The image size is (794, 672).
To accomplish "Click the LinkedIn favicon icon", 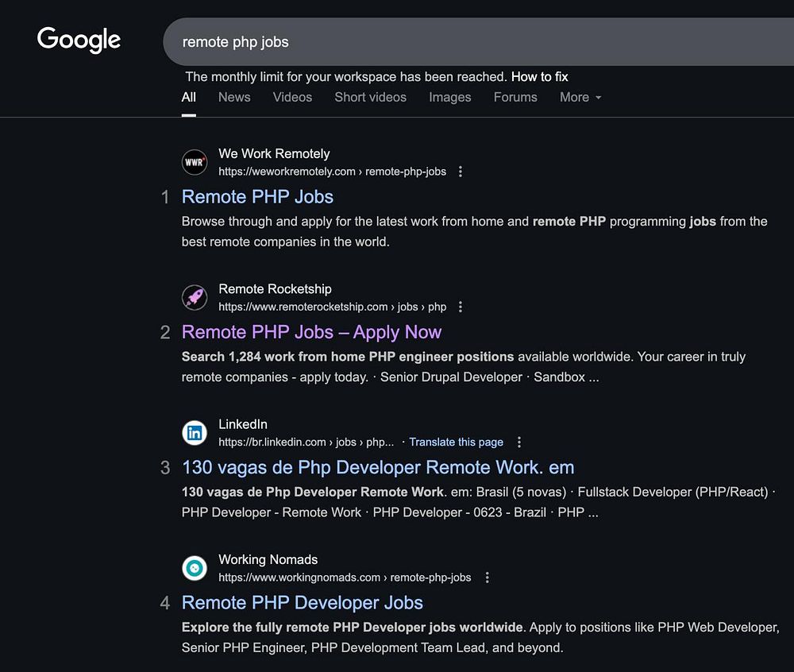I will tap(195, 433).
